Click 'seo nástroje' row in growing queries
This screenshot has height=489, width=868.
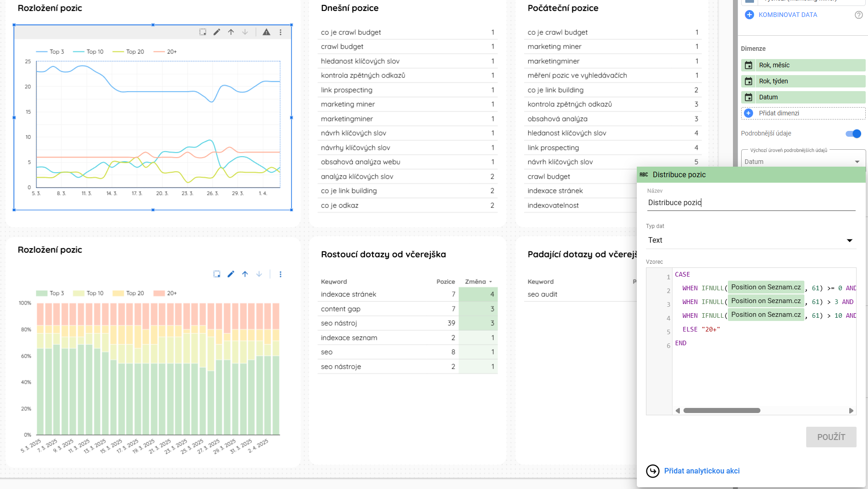(407, 367)
